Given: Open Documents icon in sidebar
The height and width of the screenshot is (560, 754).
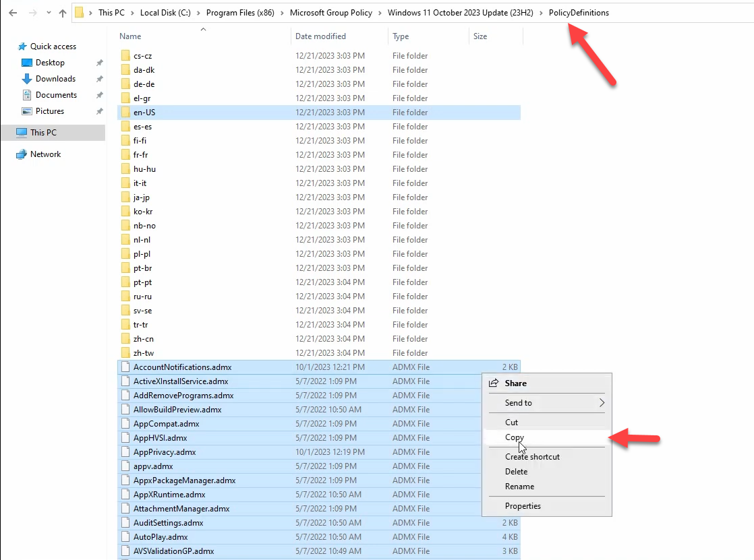Looking at the screenshot, I should point(27,95).
